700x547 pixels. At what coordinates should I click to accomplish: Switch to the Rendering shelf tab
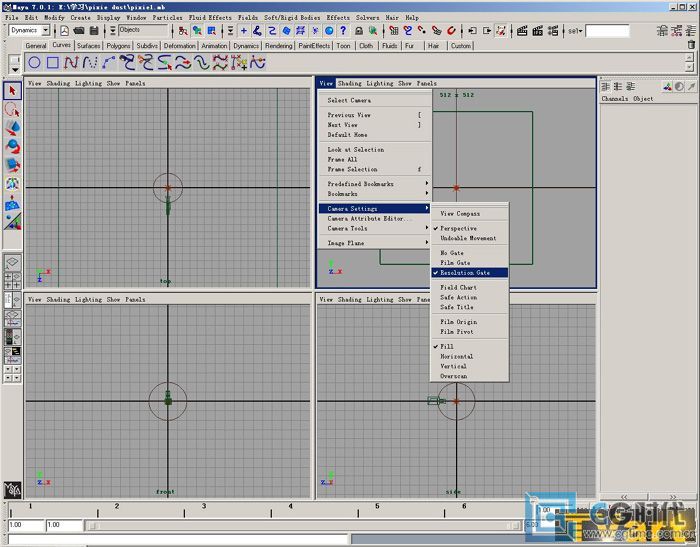279,46
